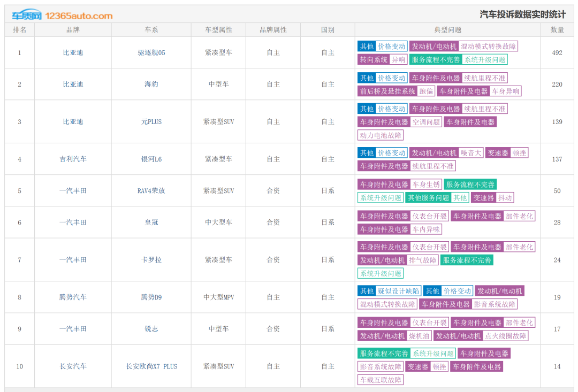
Task: Click the 汽车投诉数据实时统计 title
Action: pos(523,14)
